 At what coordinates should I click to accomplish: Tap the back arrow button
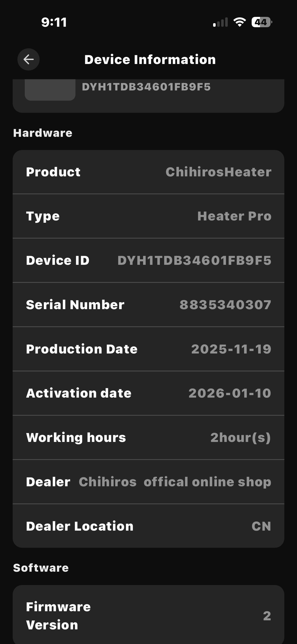[x=28, y=59]
